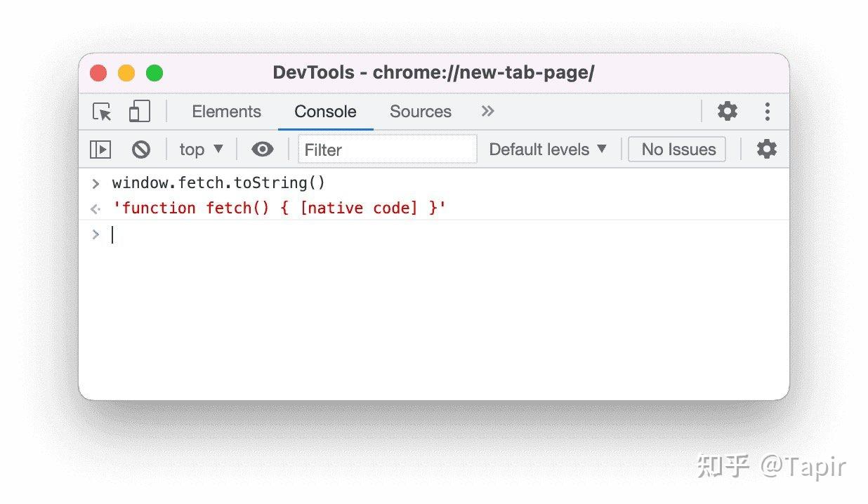This screenshot has width=868, height=504.
Task: Activate the inspect element picker icon
Action: (103, 112)
